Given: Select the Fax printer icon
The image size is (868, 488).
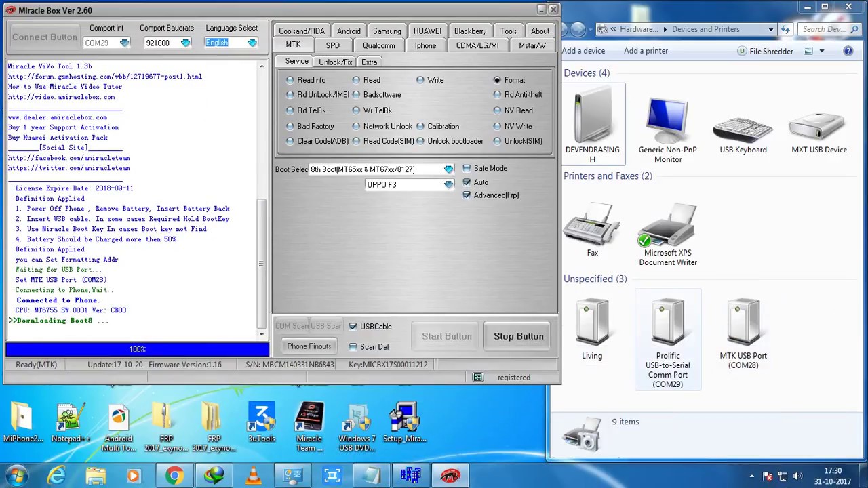Looking at the screenshot, I should pos(592,229).
